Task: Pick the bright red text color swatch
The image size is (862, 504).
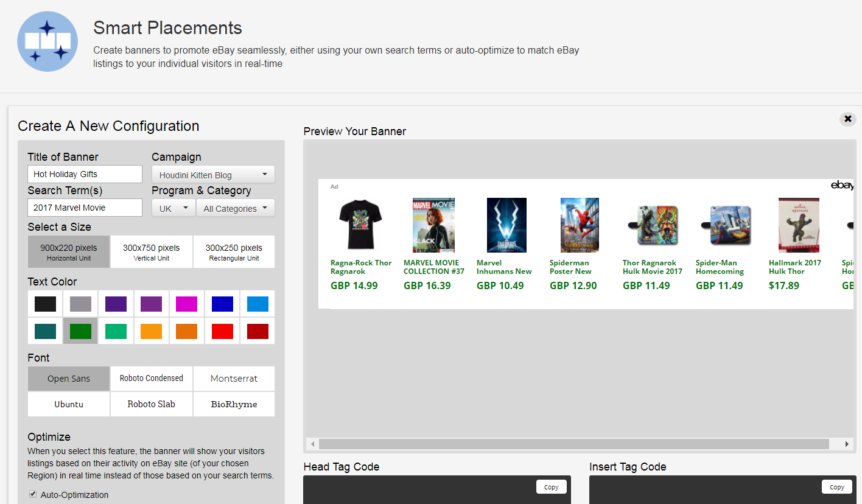Action: [222, 331]
